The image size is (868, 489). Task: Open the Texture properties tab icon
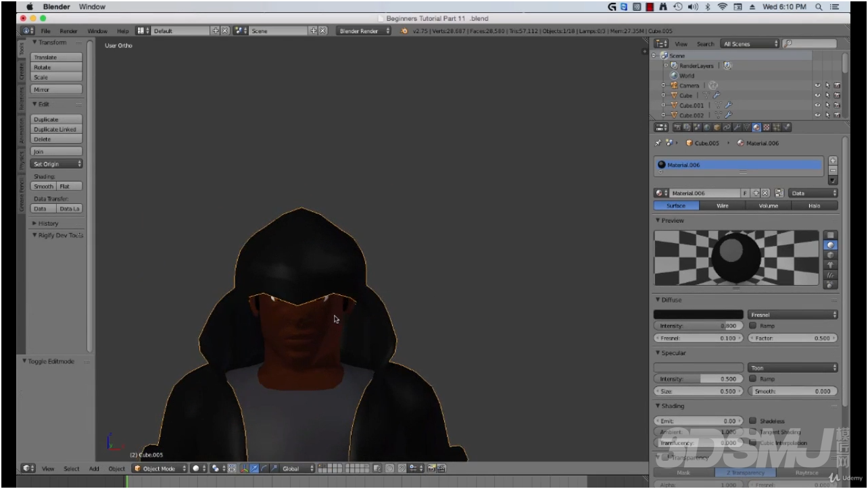pyautogui.click(x=767, y=127)
